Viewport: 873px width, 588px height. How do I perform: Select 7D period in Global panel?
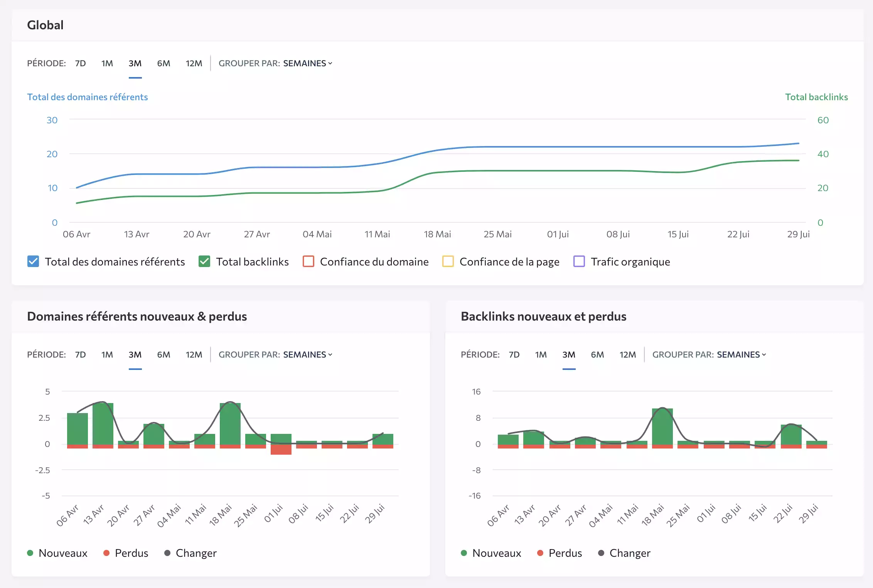click(80, 63)
